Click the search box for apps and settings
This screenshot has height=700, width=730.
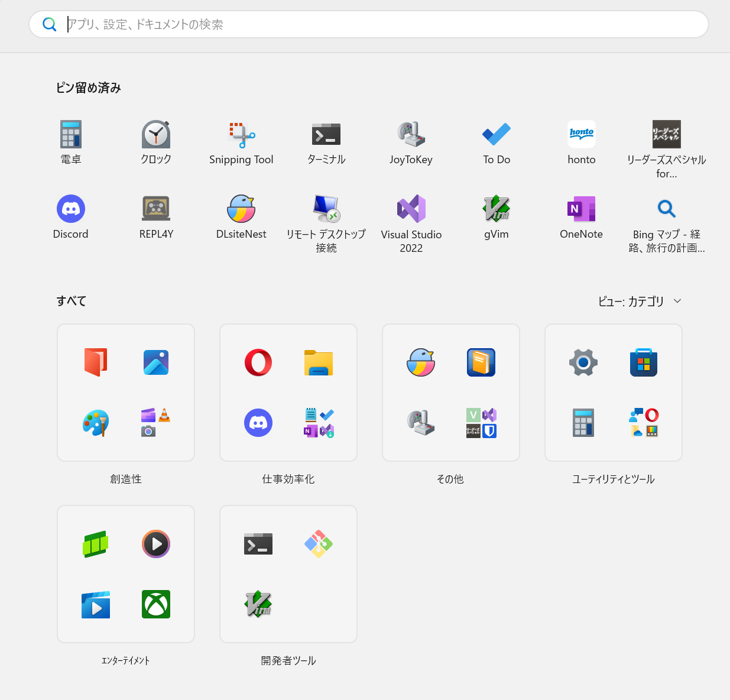click(x=369, y=24)
